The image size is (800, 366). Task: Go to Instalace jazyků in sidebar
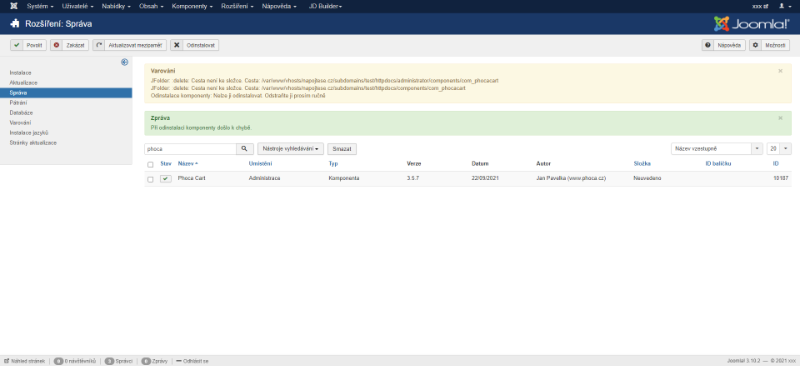click(x=29, y=133)
